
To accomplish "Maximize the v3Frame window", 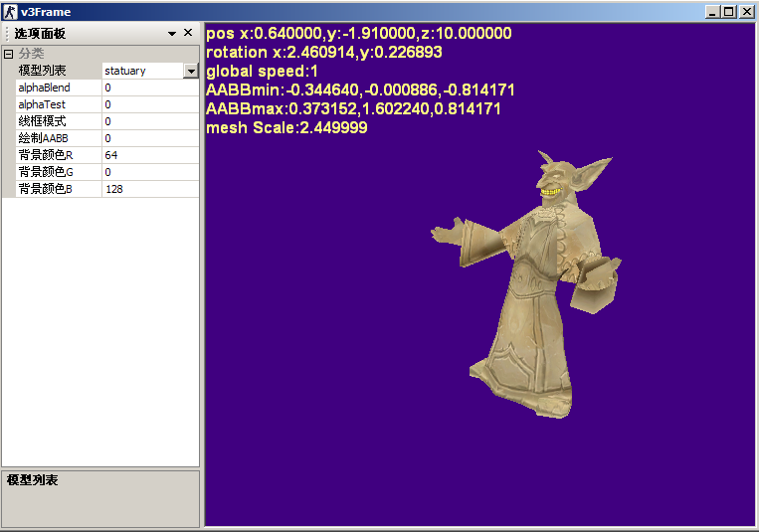I will (728, 12).
